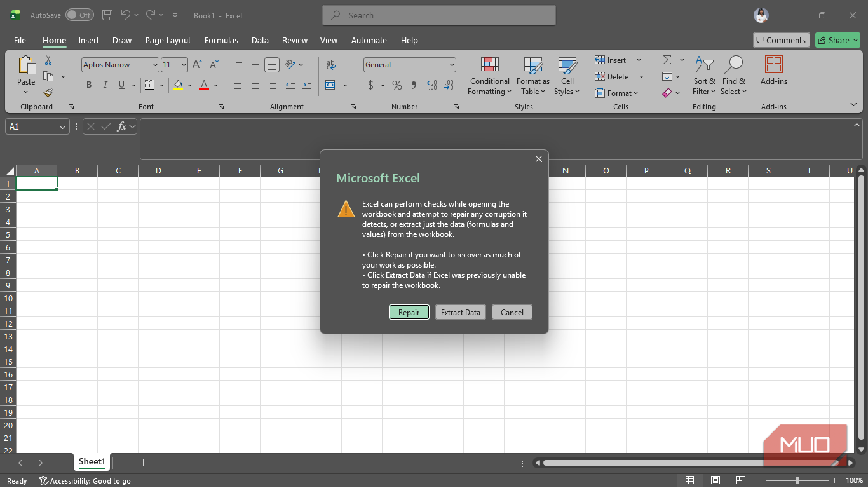Click the Insert Function fx icon

[x=122, y=126]
